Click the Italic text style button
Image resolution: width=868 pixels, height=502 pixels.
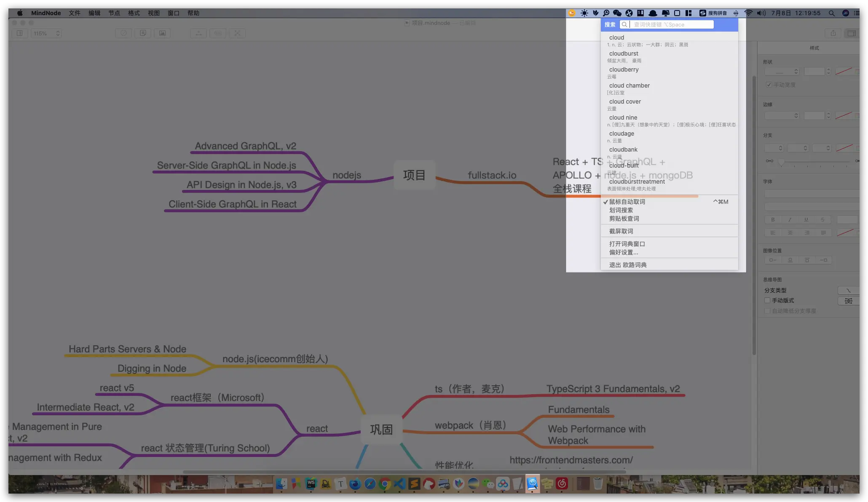tap(790, 219)
